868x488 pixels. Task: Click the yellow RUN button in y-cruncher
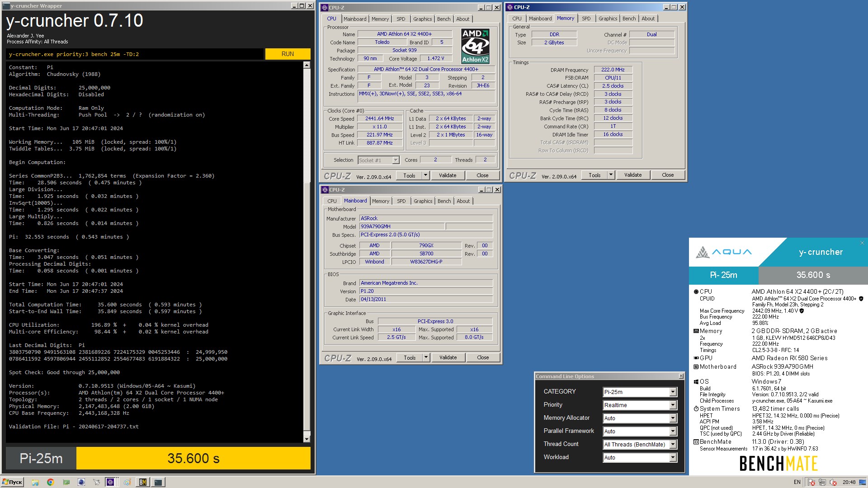(x=288, y=54)
